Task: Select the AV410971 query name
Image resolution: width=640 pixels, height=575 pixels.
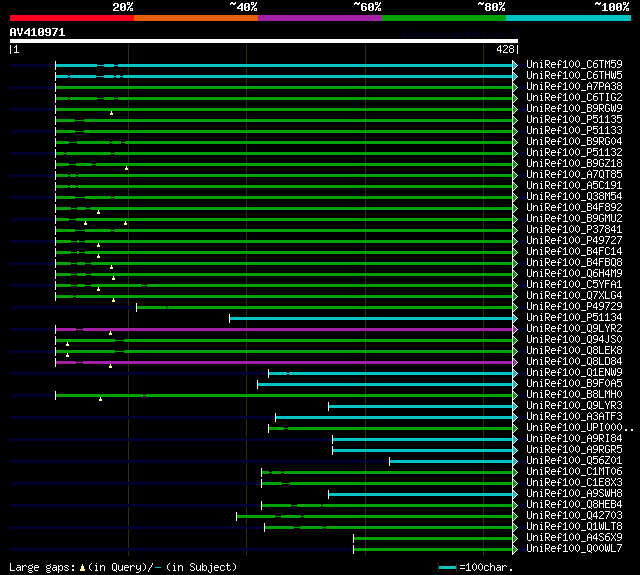Action: point(38,32)
